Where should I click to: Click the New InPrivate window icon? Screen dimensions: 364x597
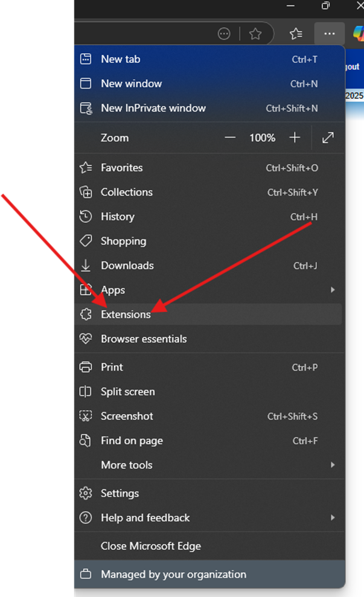pos(86,108)
